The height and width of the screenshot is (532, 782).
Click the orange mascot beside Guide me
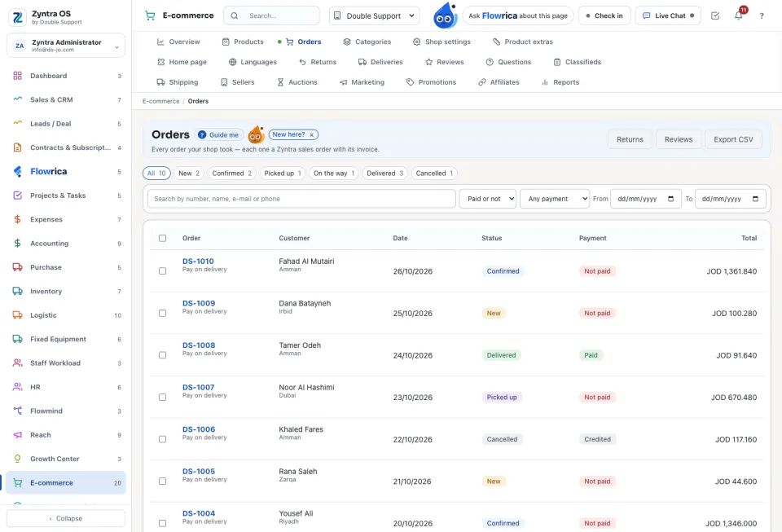tap(256, 134)
